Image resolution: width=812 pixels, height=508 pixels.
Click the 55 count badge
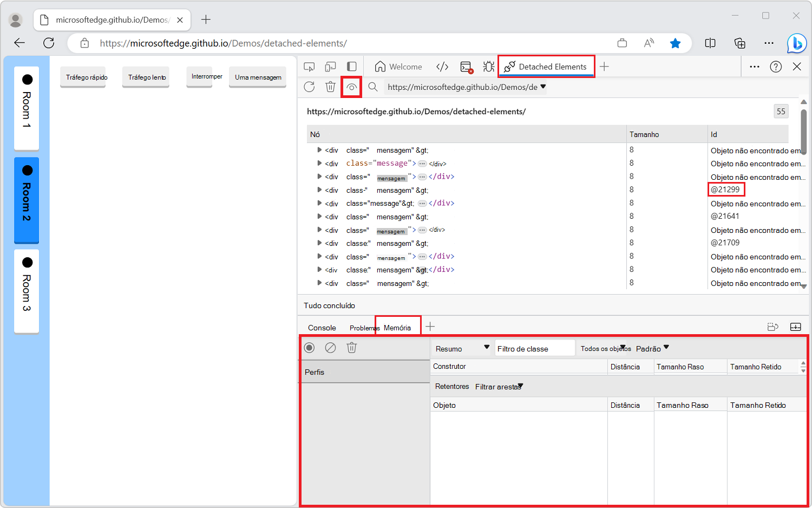tap(781, 111)
